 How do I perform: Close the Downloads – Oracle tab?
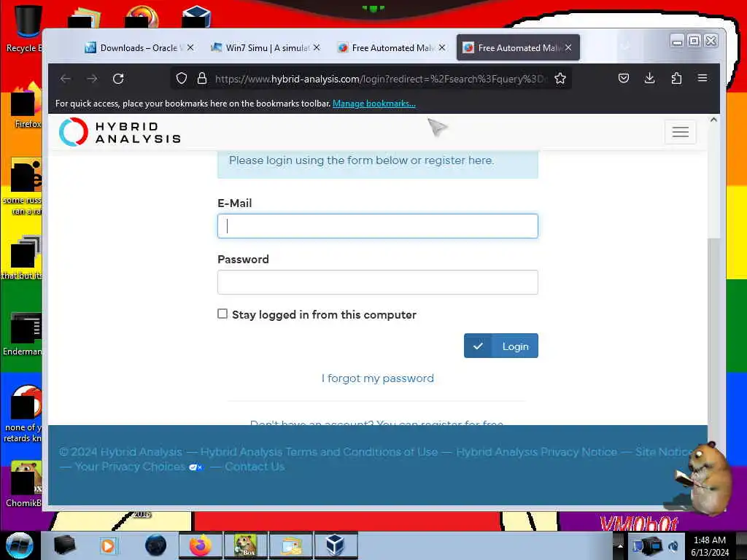click(190, 47)
